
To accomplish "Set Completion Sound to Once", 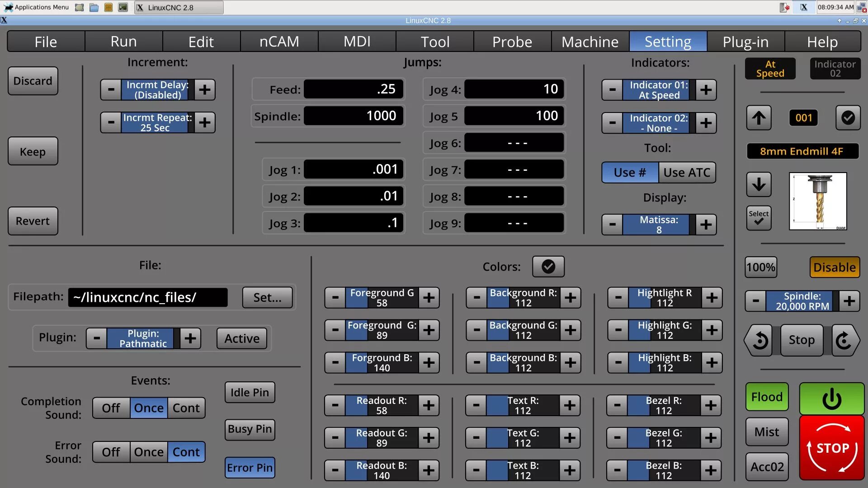I will tap(149, 408).
